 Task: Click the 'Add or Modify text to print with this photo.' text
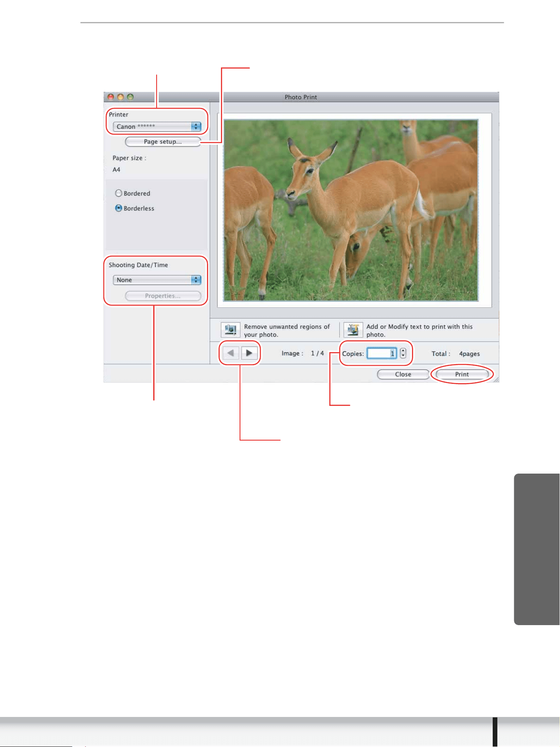click(x=419, y=331)
